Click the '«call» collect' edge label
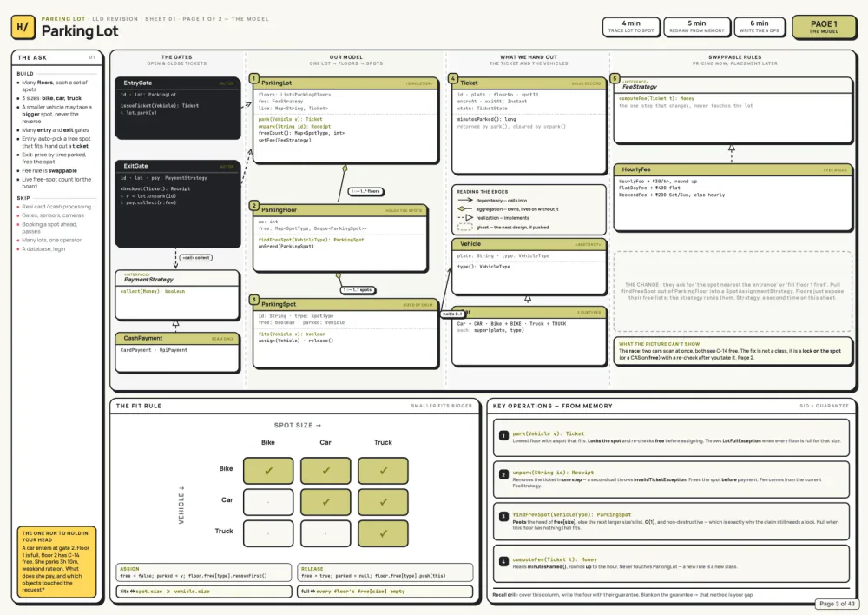This screenshot has width=868, height=615. tap(196, 258)
